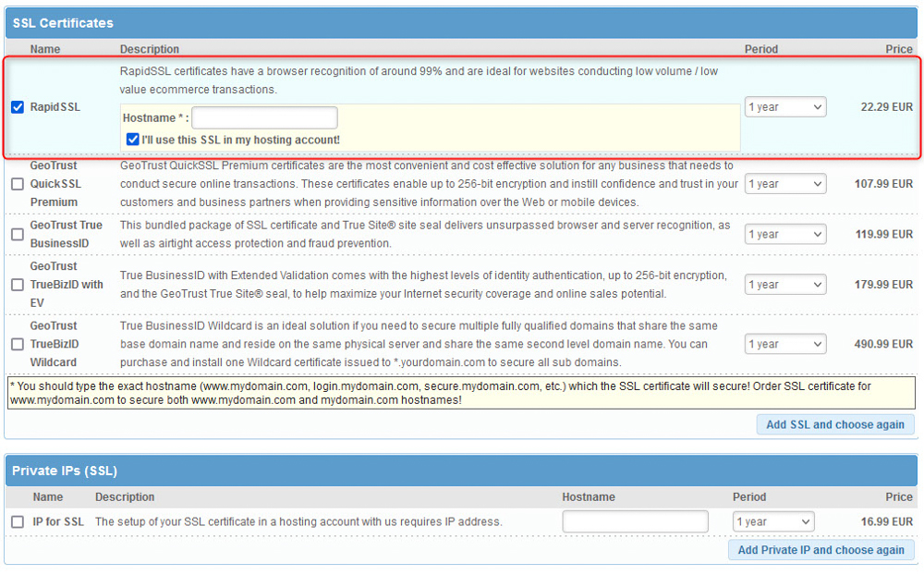Screen dimensions: 924x575
Task: Check GeoTrust TrueBizID with EV
Action: click(x=17, y=285)
